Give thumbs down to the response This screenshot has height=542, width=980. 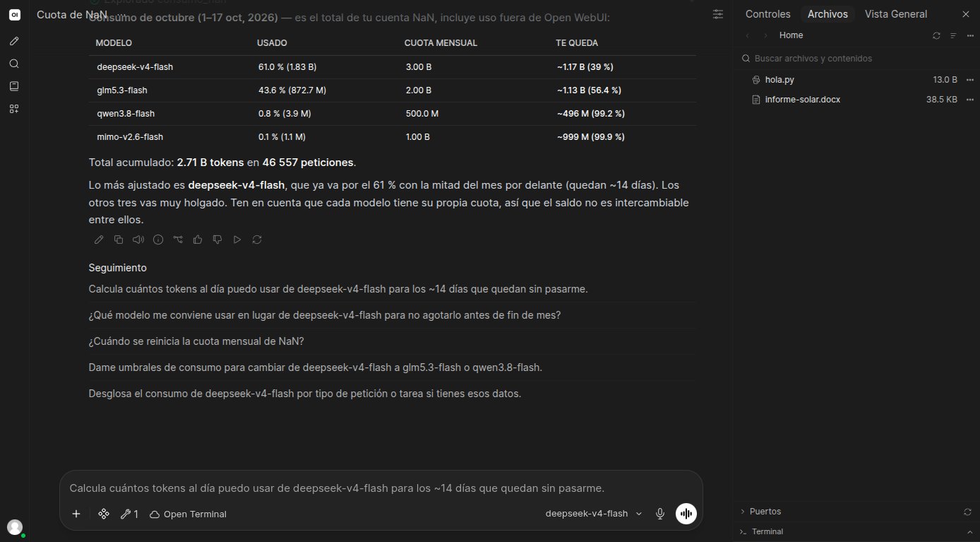[217, 240]
